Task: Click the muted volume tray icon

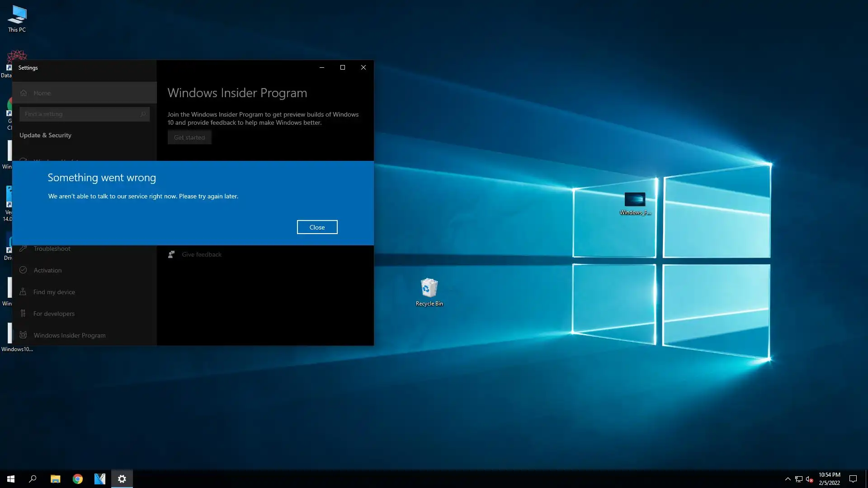Action: 809,479
